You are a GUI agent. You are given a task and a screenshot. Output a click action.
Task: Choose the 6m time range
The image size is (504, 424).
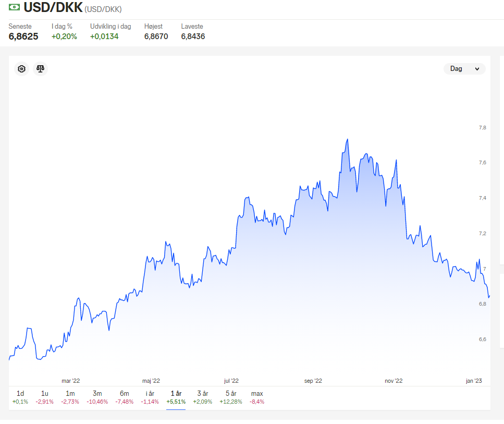pyautogui.click(x=125, y=397)
